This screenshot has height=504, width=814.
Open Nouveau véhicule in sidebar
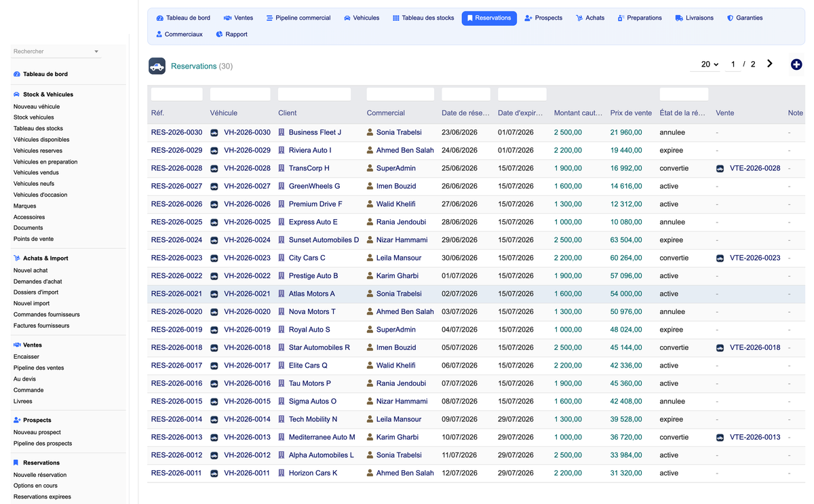point(37,106)
